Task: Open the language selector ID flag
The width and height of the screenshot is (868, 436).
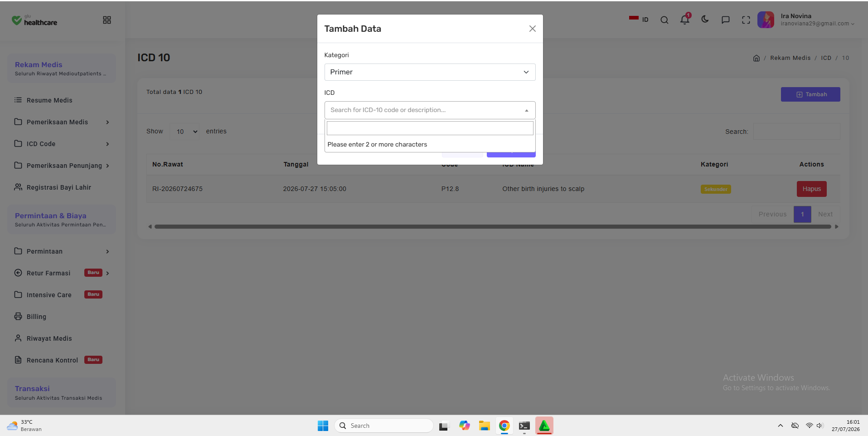Action: coord(639,20)
